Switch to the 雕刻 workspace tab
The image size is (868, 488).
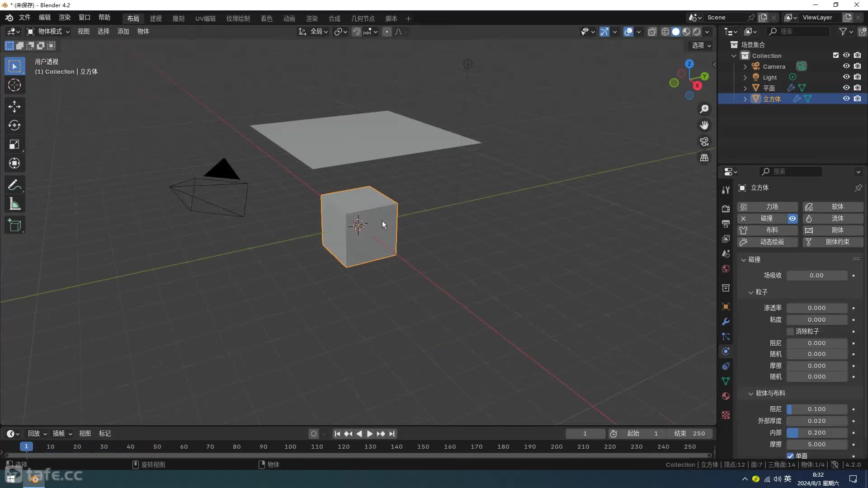click(x=179, y=19)
